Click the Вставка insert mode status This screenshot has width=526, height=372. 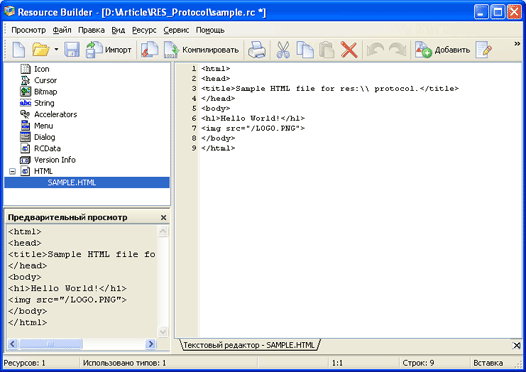point(488,363)
